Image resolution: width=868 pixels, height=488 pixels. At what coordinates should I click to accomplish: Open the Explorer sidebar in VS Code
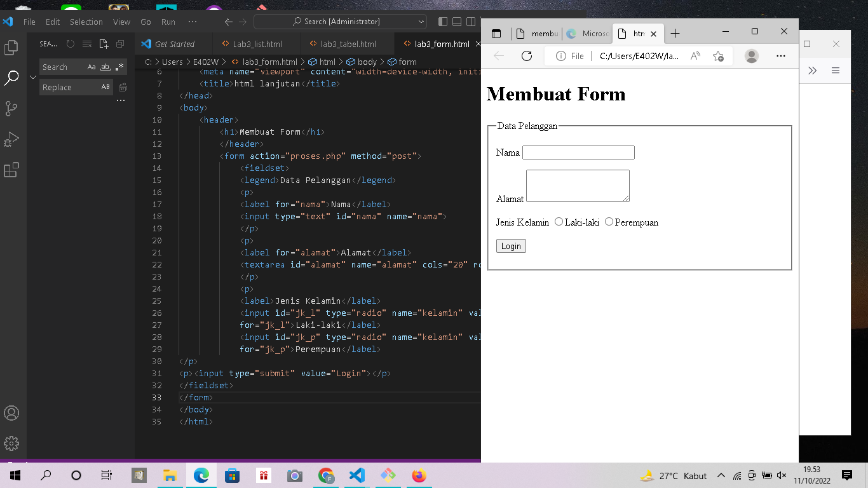pyautogui.click(x=10, y=46)
